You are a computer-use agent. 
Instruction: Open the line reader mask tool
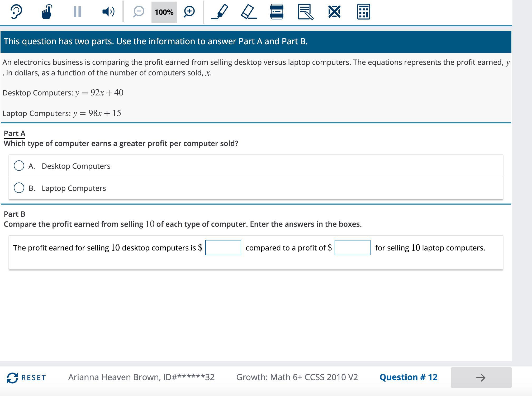pos(277,12)
